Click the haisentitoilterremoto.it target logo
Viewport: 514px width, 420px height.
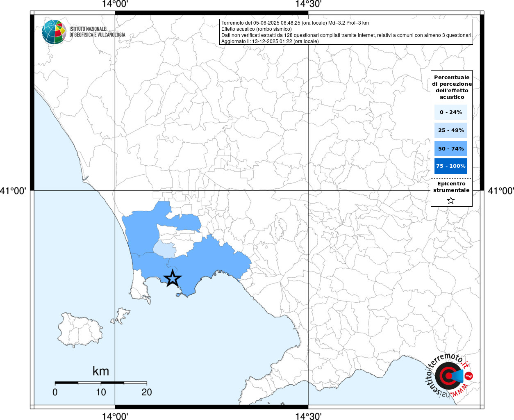pyautogui.click(x=448, y=375)
